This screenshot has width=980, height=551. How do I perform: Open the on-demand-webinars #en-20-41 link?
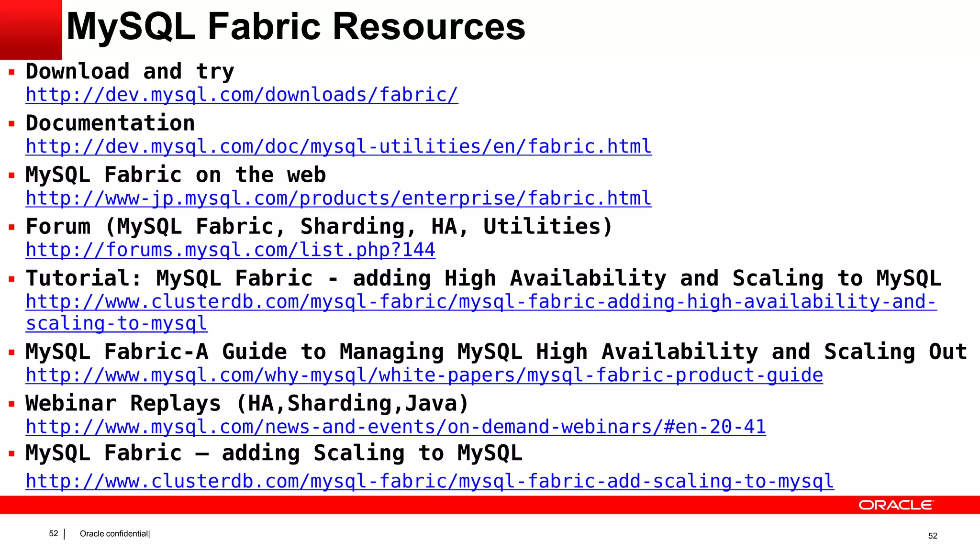(x=396, y=427)
